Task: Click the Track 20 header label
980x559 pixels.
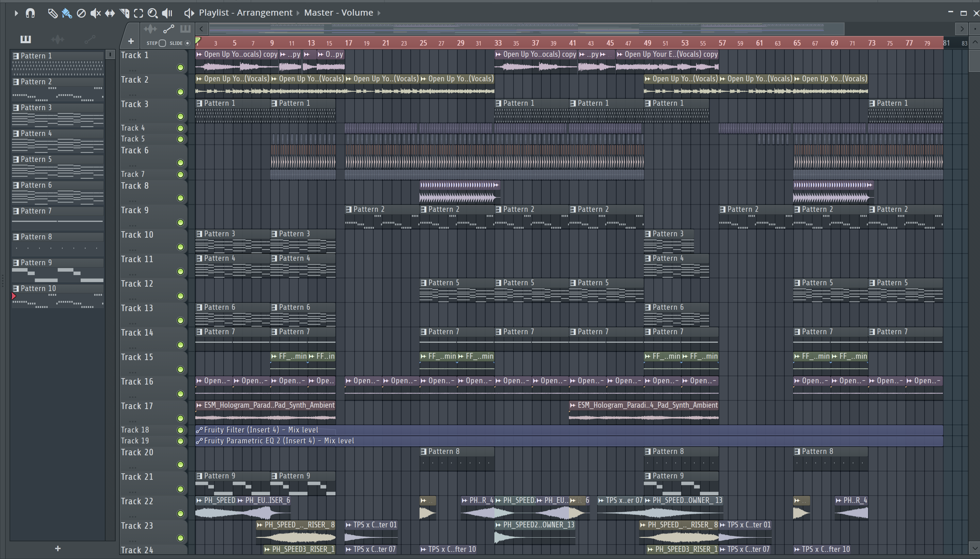Action: pyautogui.click(x=137, y=452)
